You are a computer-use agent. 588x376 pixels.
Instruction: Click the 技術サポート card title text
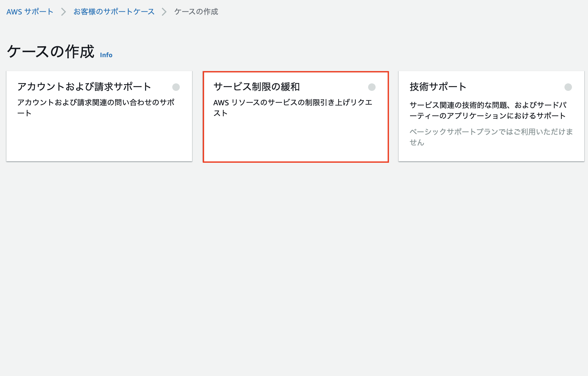point(437,86)
